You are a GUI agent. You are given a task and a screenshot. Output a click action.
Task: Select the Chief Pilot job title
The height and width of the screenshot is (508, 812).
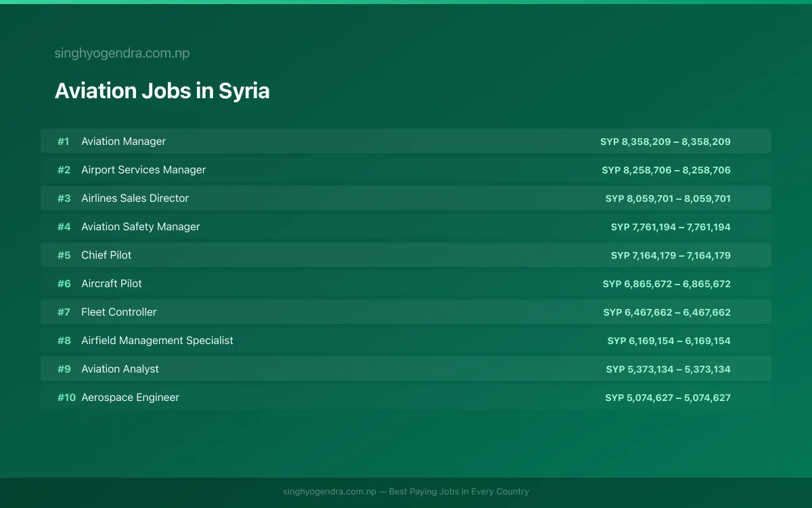106,255
